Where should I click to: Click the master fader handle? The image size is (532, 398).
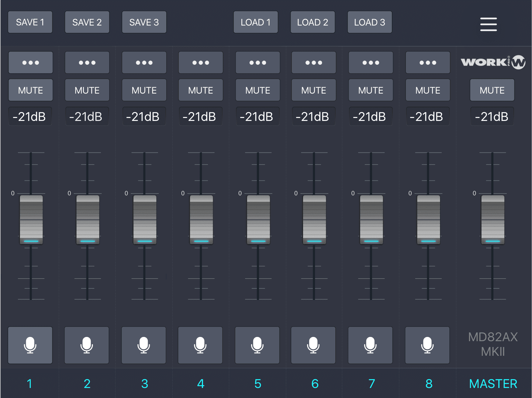coord(492,220)
